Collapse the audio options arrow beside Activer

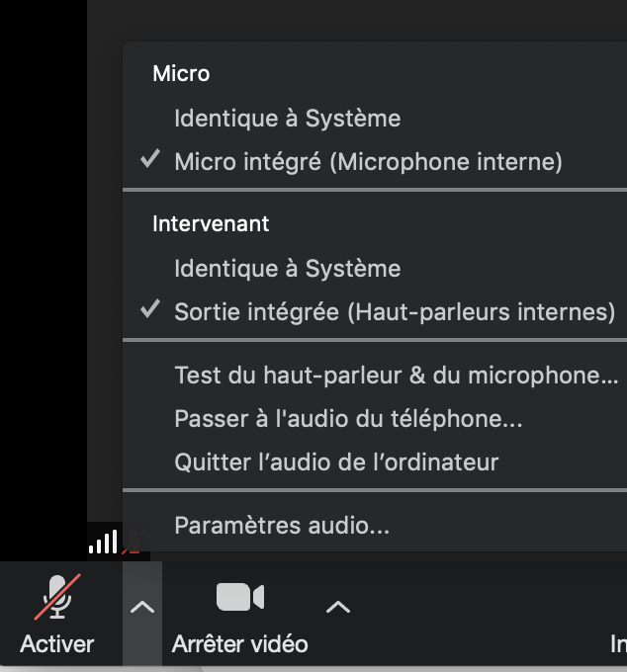142,607
